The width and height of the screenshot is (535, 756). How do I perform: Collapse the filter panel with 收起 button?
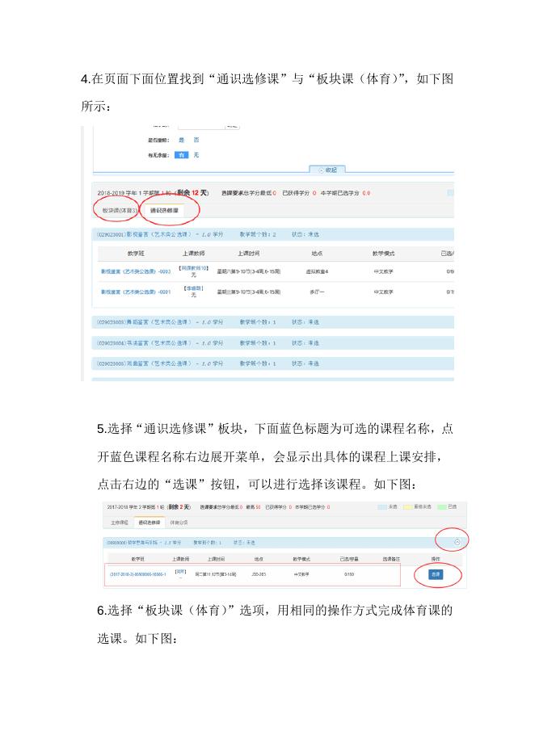[x=327, y=170]
